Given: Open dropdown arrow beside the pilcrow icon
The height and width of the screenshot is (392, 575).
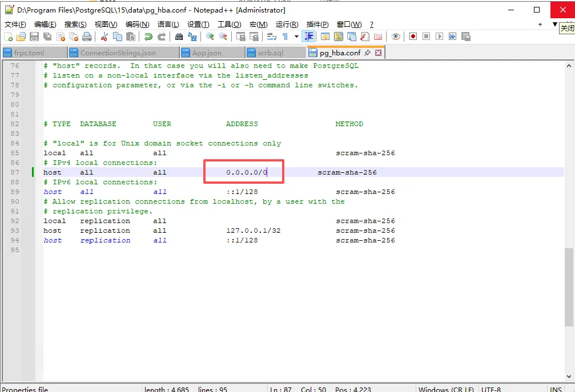Looking at the screenshot, I should (296, 37).
